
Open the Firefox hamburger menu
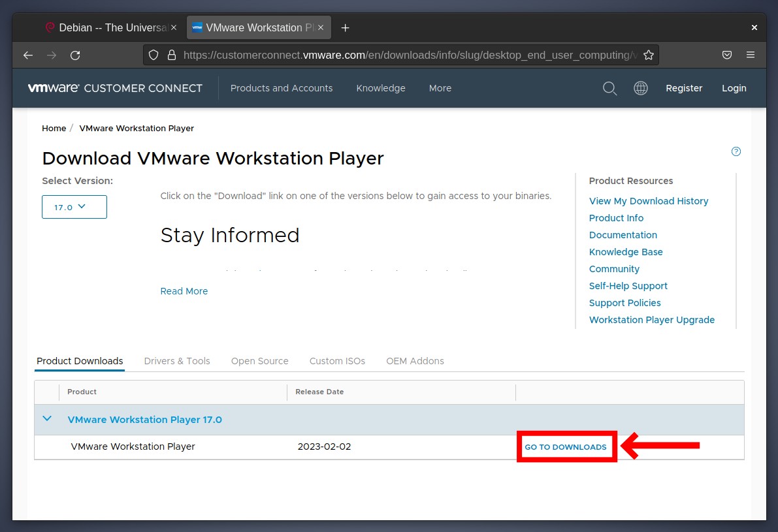pyautogui.click(x=750, y=55)
